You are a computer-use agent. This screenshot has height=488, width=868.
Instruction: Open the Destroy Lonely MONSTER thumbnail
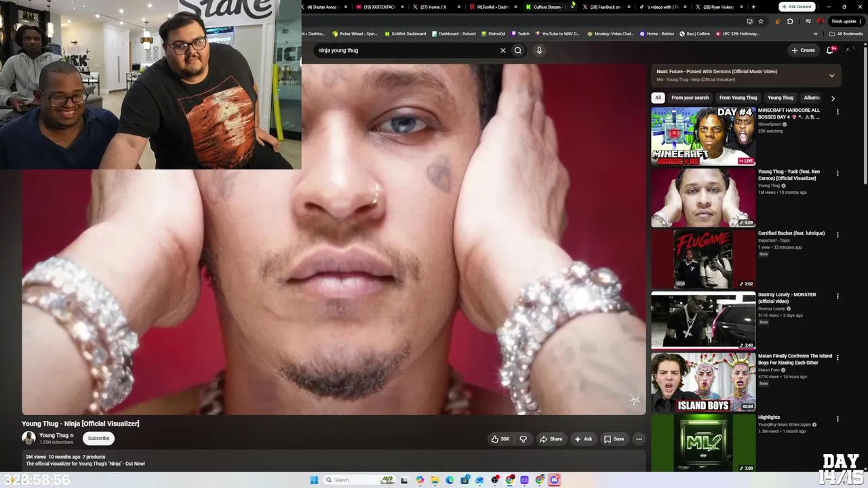(703, 321)
